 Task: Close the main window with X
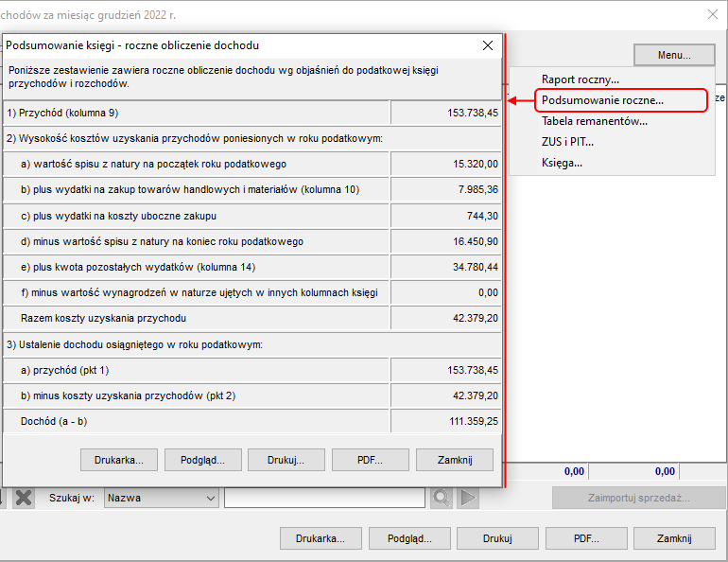coord(713,14)
